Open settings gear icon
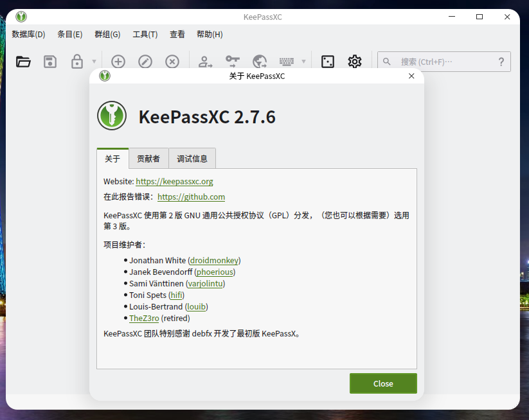The image size is (529, 420). click(355, 62)
